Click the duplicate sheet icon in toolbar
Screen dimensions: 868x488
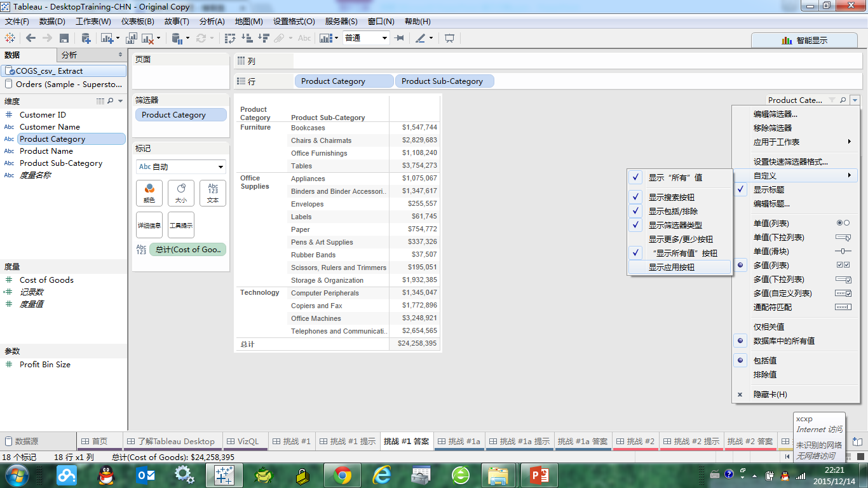pyautogui.click(x=132, y=38)
